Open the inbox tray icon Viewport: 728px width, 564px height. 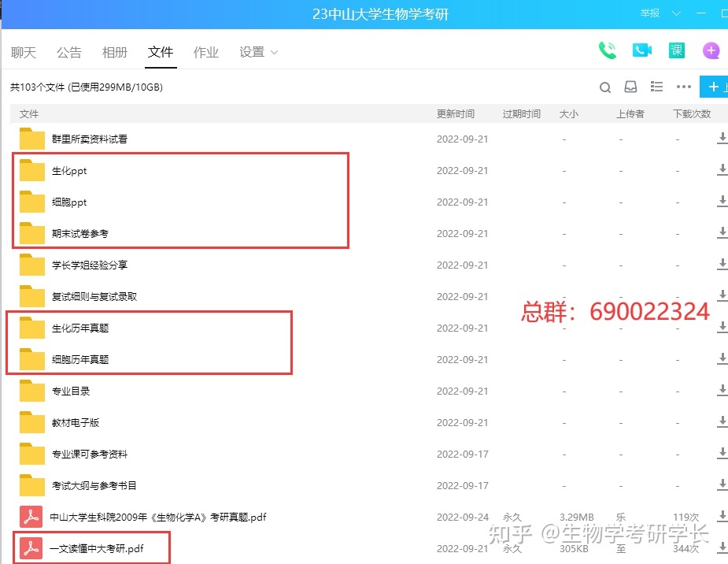click(630, 87)
